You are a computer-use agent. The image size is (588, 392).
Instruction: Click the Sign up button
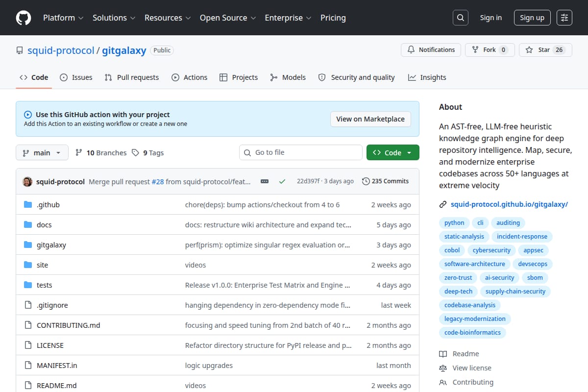click(x=532, y=18)
